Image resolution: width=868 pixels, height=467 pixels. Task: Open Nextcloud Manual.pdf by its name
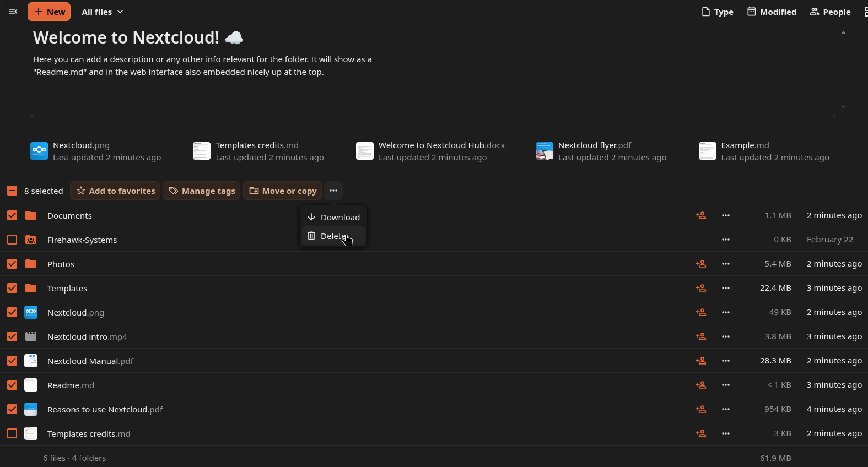90,361
